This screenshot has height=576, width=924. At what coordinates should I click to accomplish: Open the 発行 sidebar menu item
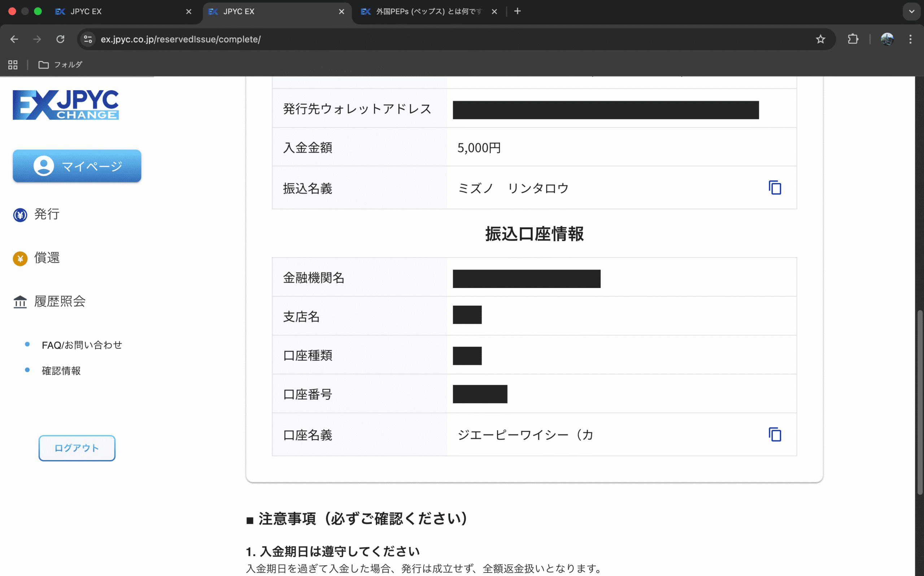point(47,214)
